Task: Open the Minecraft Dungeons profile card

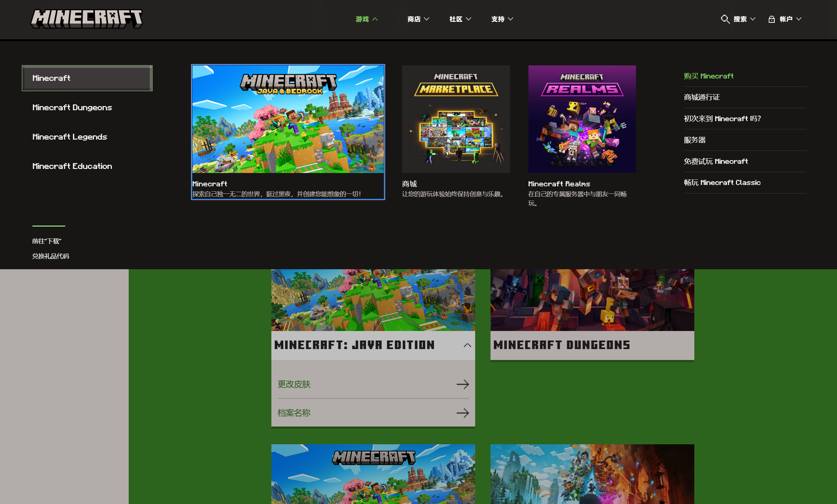Action: [x=592, y=345]
